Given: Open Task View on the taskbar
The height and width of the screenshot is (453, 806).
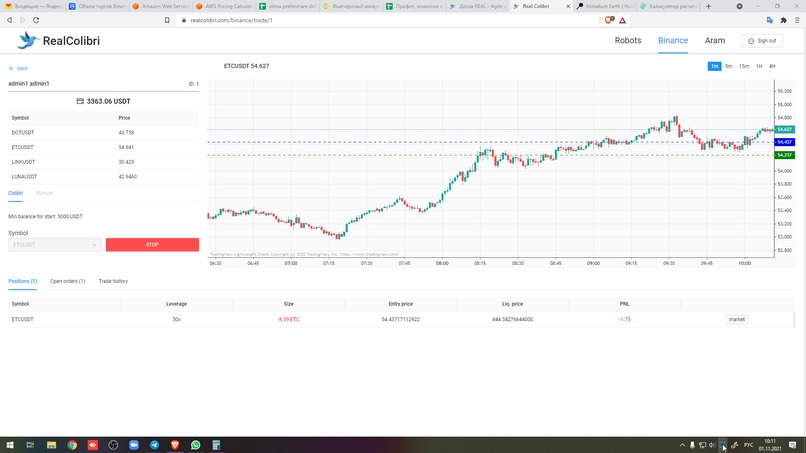Looking at the screenshot, I should point(30,445).
